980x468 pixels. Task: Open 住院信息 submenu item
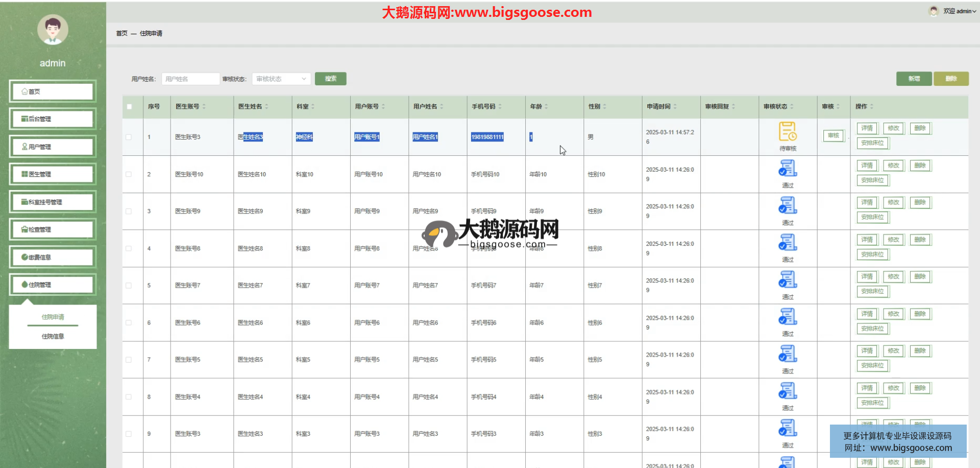53,336
